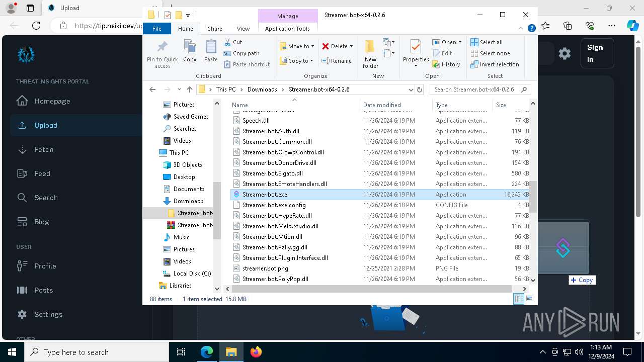Select the streamer.bot.png file

click(380, 268)
